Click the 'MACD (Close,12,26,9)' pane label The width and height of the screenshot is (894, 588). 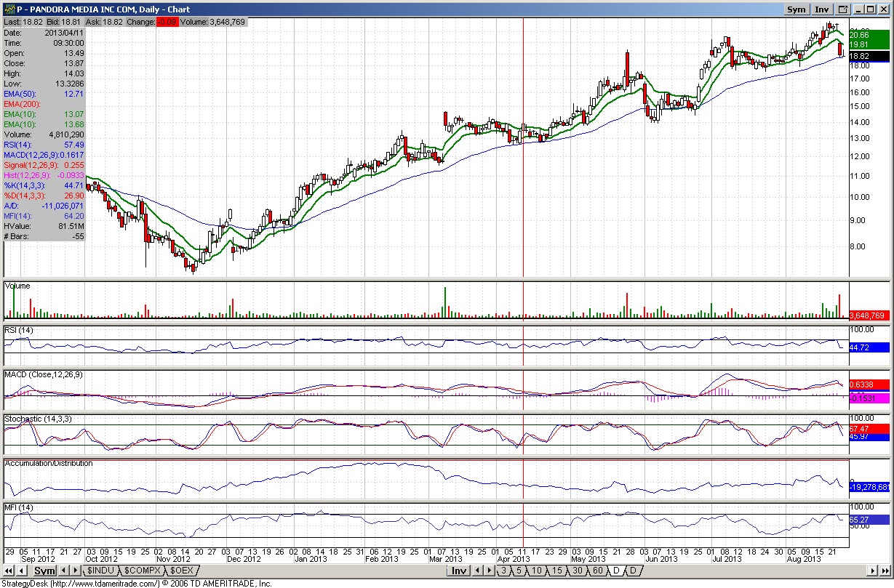click(x=44, y=374)
